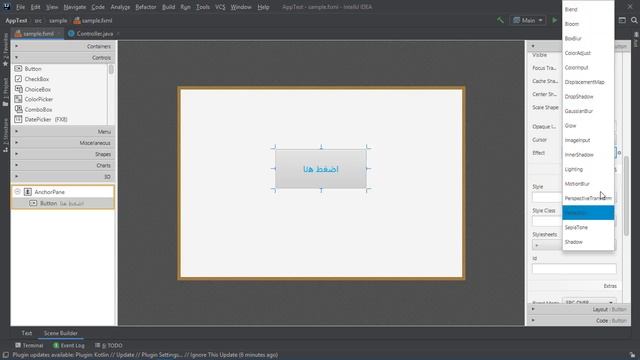The width and height of the screenshot is (640, 360).
Task: Click the Project folder sidebar icon
Action: [5, 104]
